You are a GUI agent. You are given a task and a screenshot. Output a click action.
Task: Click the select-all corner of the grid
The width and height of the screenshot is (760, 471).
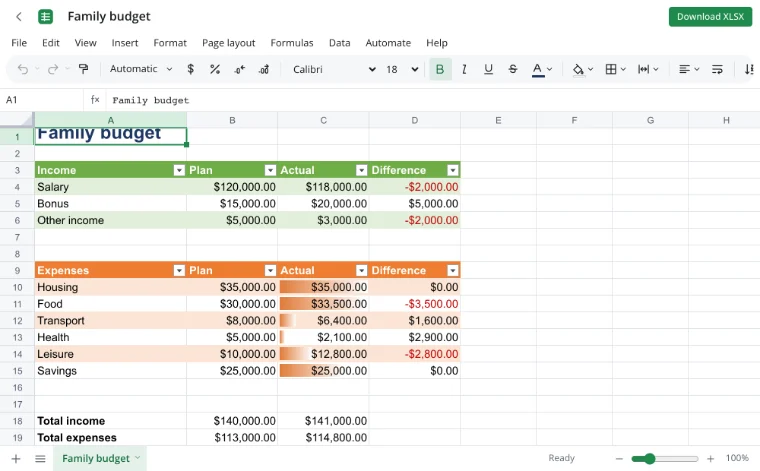click(17, 120)
